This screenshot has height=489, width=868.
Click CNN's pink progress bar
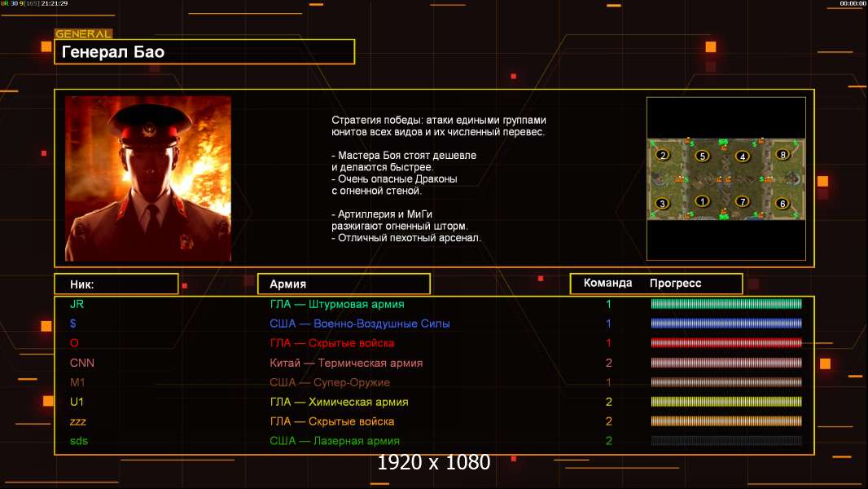[x=726, y=363]
